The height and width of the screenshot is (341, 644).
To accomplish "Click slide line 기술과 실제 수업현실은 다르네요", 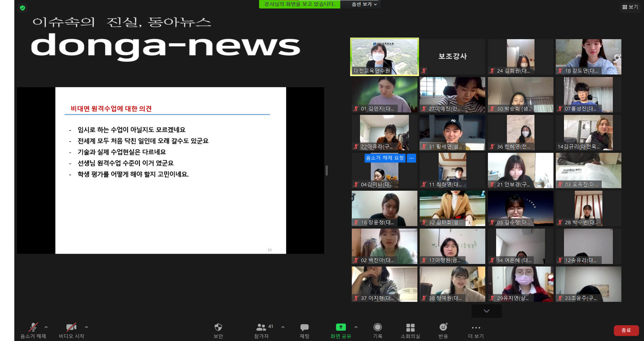I will (x=122, y=152).
